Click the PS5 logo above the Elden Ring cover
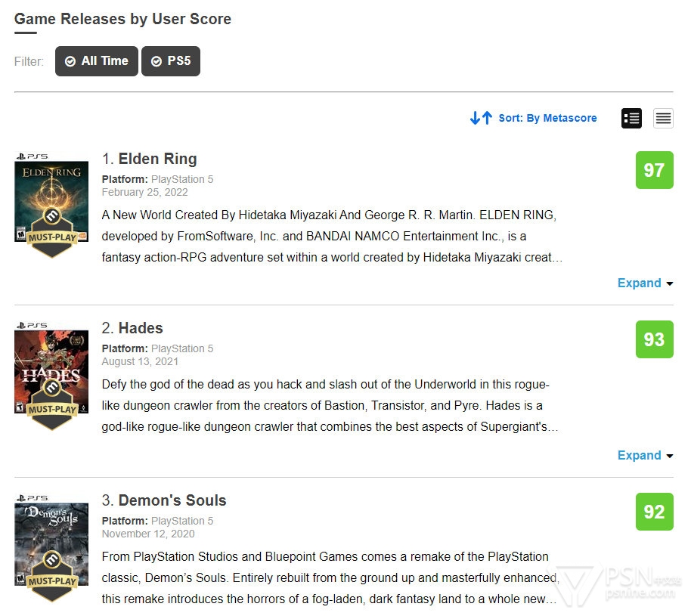691x616 pixels. point(31,156)
